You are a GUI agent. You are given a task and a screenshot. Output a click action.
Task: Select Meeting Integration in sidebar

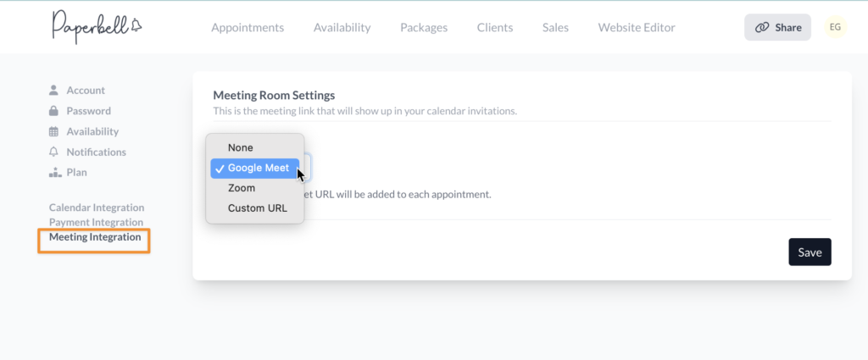tap(95, 237)
